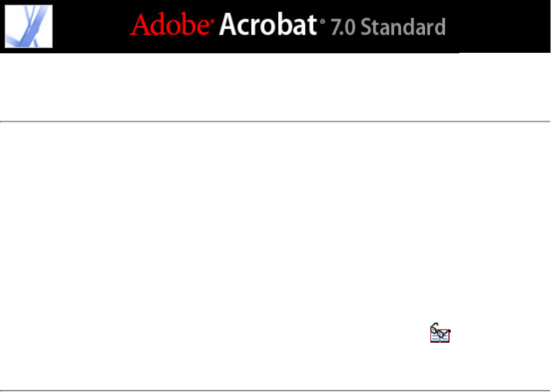Click the open book under the glasses
Image resolution: width=551 pixels, height=392 pixels.
click(440, 337)
